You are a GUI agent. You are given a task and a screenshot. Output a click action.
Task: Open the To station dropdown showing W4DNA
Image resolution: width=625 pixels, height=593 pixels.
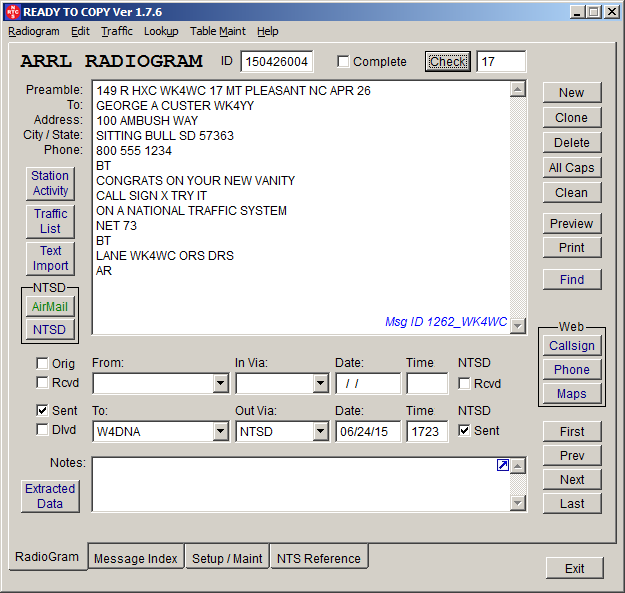pos(220,431)
